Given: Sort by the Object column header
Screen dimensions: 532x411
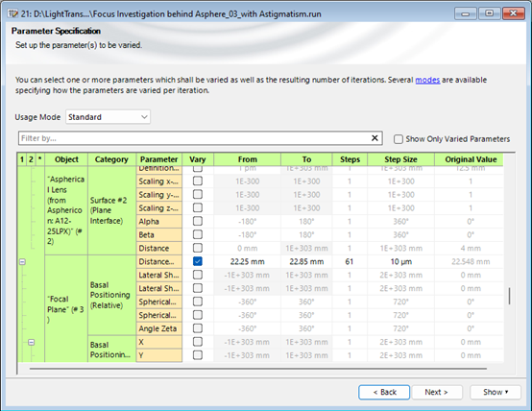Looking at the screenshot, I should click(x=66, y=159).
